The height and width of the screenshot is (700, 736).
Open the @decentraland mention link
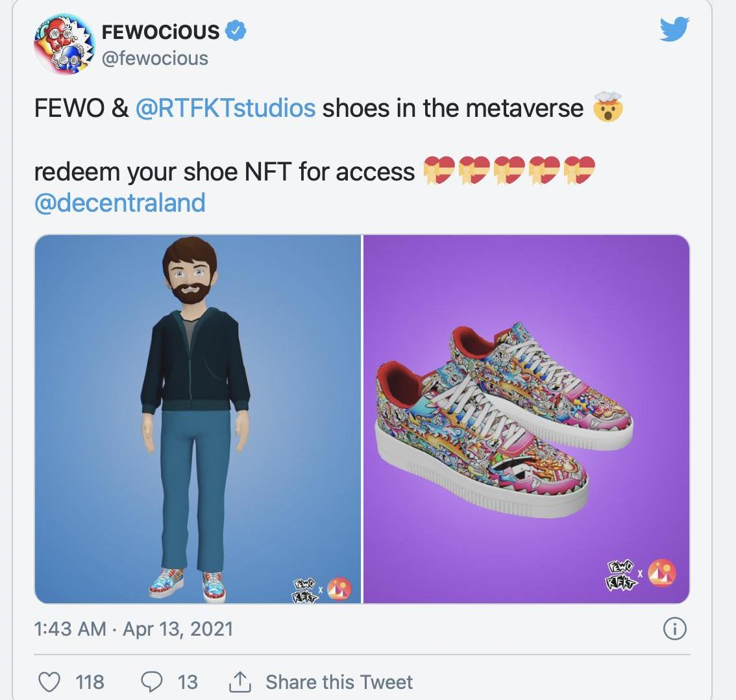pyautogui.click(x=119, y=203)
